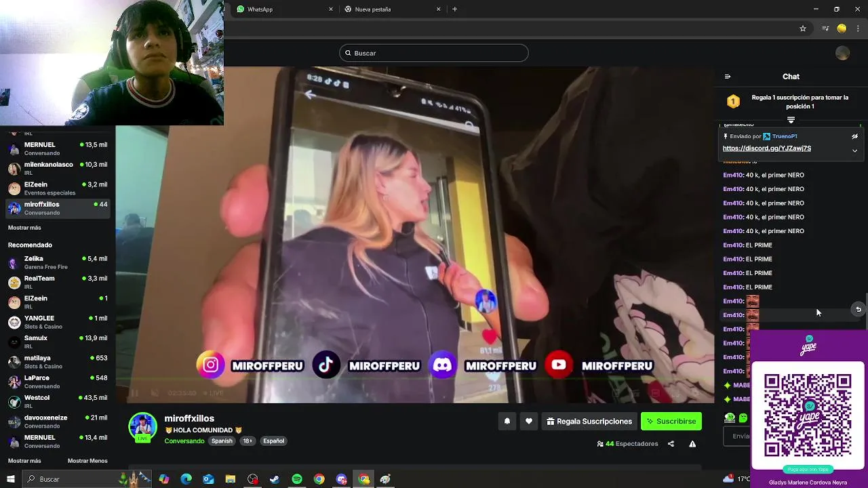Open MERNUEL 13,5 mil channel in sidebar
The width and height of the screenshot is (868, 488).
coord(58,148)
